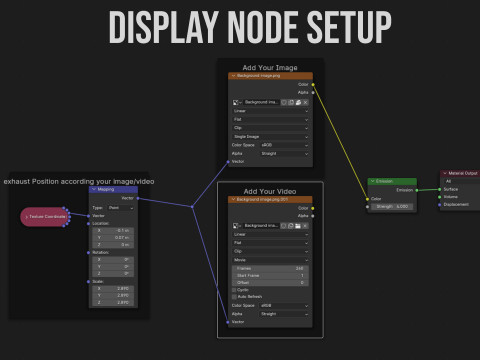Click Location Y field in Mapping node
Image resolution: width=480 pixels, height=360 pixels.
click(x=113, y=238)
